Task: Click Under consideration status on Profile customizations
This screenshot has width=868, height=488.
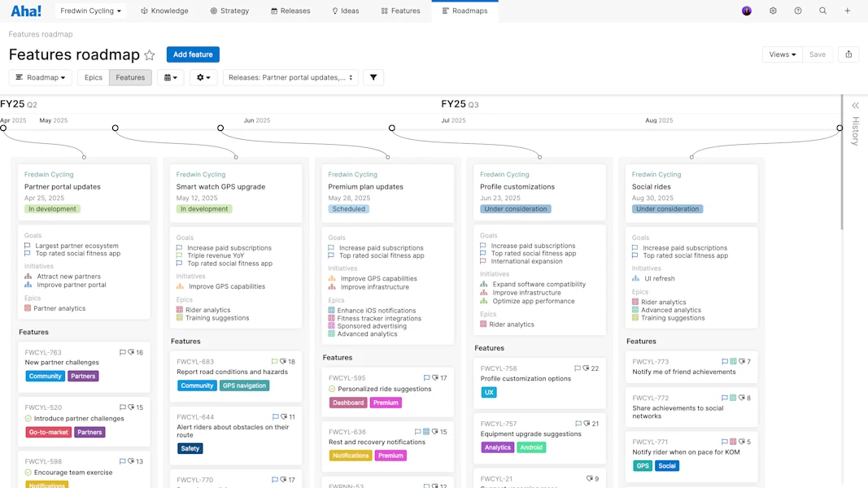Action: (x=516, y=209)
